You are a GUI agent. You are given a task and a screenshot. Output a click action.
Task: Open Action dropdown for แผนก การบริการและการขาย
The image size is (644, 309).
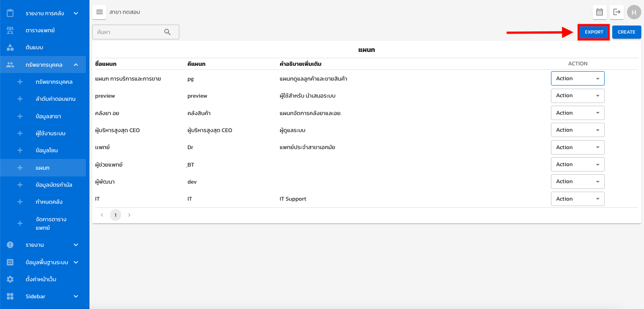pyautogui.click(x=577, y=78)
